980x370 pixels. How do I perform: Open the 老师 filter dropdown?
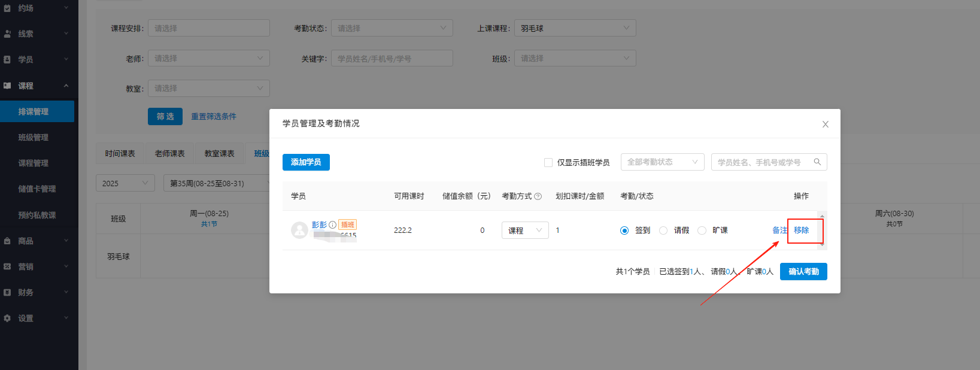209,58
